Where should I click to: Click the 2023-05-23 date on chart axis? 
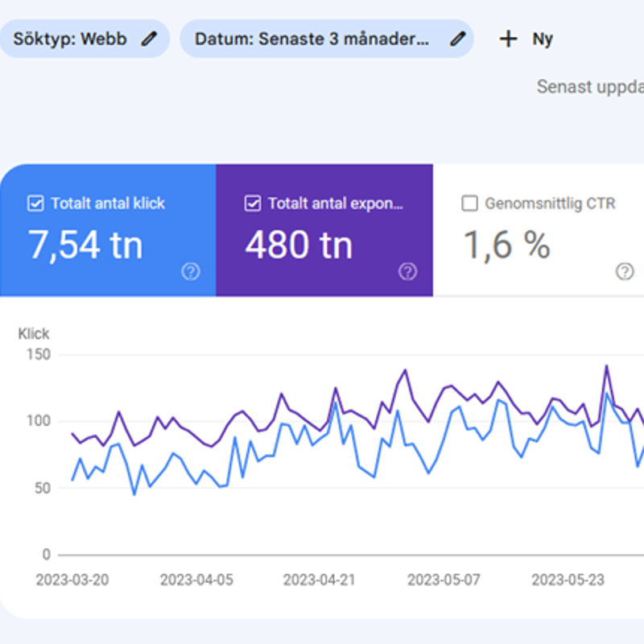pos(568,580)
